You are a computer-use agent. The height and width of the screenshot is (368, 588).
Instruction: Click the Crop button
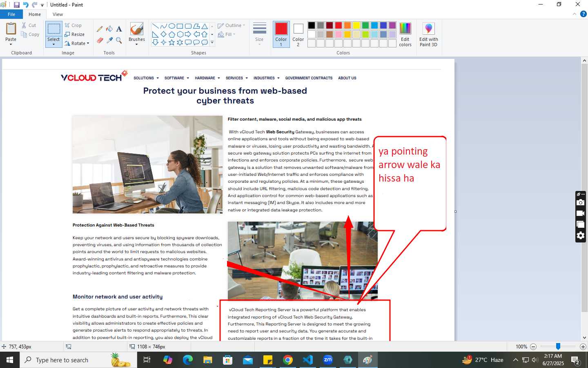73,25
